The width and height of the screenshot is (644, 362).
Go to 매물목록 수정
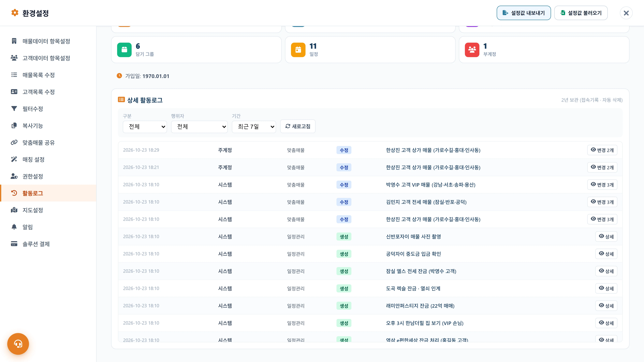[x=48, y=75]
